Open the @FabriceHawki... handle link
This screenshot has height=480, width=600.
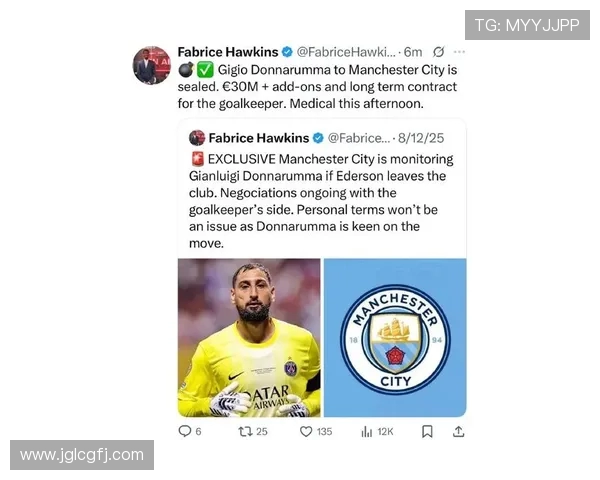click(x=346, y=52)
